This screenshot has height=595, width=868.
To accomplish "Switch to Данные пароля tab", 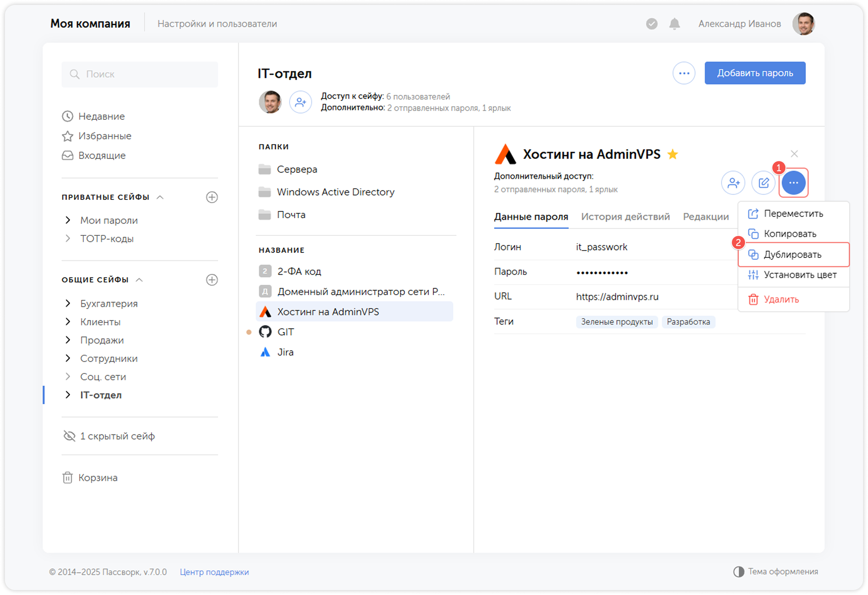I will (531, 217).
